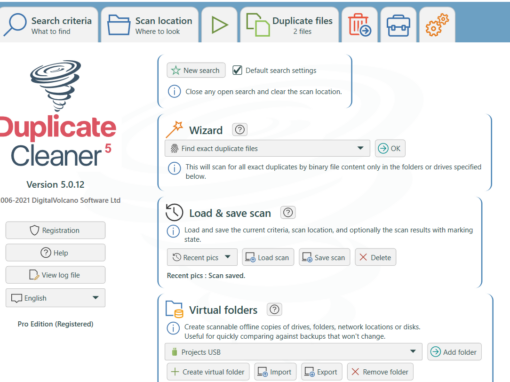Click Virtual folders help icon
The height and width of the screenshot is (382, 510).
point(274,309)
